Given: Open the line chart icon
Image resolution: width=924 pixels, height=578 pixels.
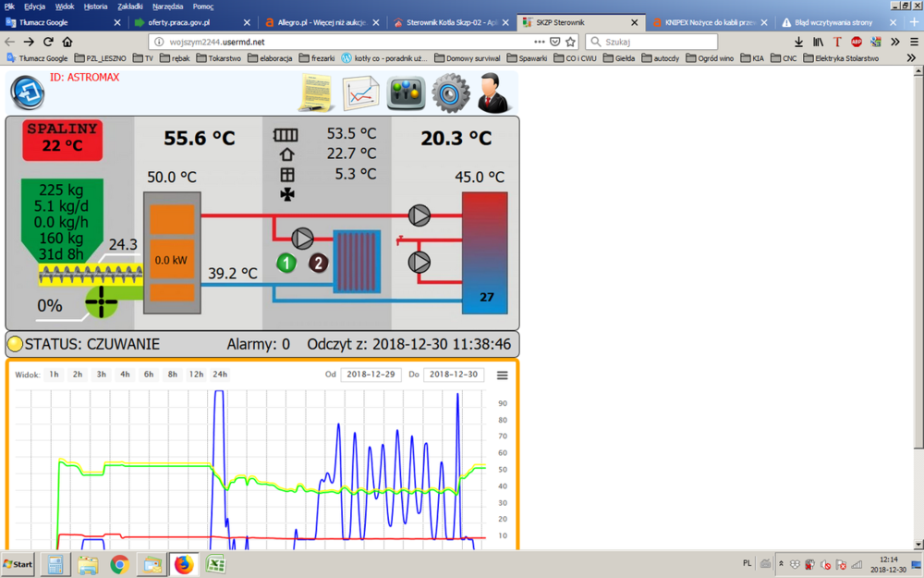Looking at the screenshot, I should click(x=361, y=92).
